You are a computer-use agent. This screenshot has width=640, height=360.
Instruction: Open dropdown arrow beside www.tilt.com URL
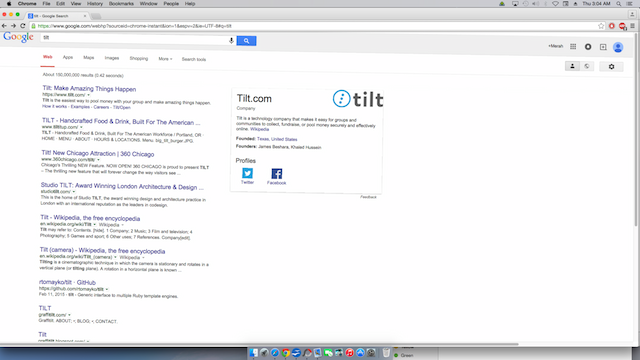click(x=89, y=95)
